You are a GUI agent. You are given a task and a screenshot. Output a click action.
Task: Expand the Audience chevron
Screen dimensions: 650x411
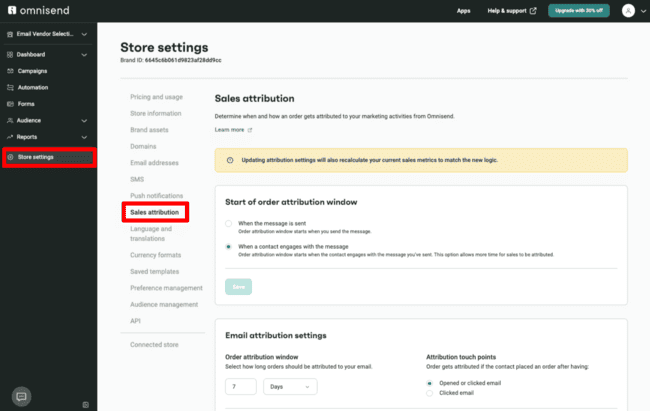pos(84,121)
